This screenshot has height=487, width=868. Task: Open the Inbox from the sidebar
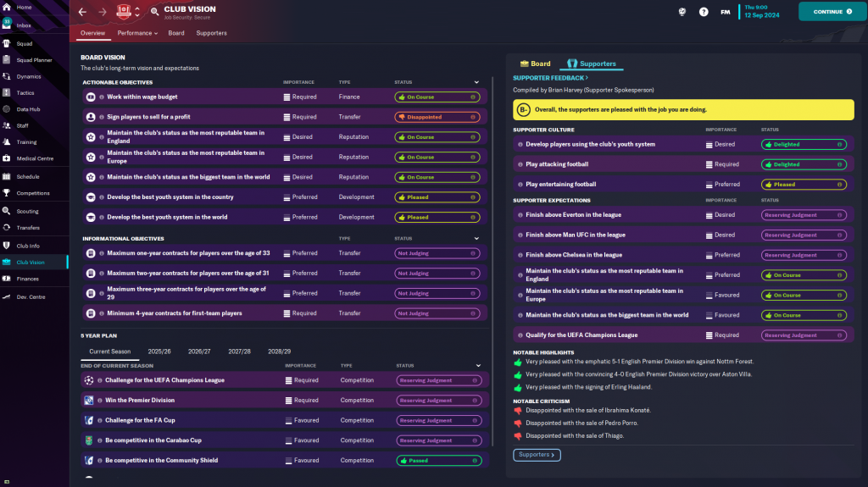click(x=24, y=25)
